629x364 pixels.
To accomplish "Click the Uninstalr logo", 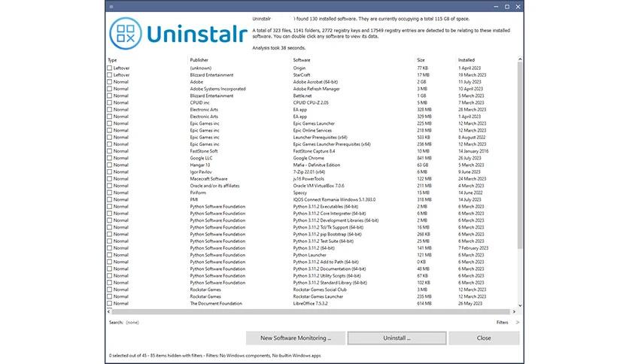I will pyautogui.click(x=178, y=34).
